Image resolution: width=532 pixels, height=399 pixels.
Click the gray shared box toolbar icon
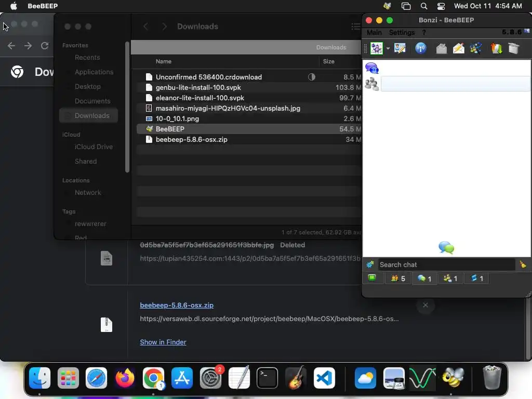[x=514, y=48]
